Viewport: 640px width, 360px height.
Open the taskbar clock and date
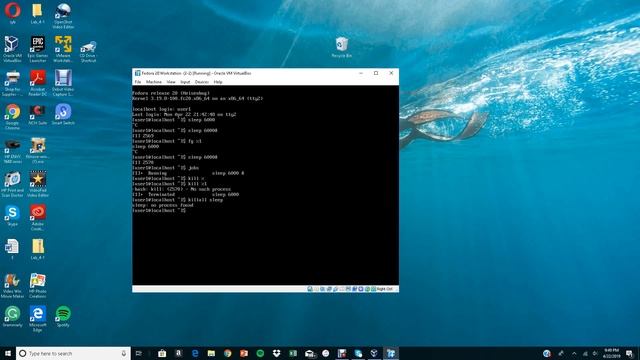click(611, 353)
